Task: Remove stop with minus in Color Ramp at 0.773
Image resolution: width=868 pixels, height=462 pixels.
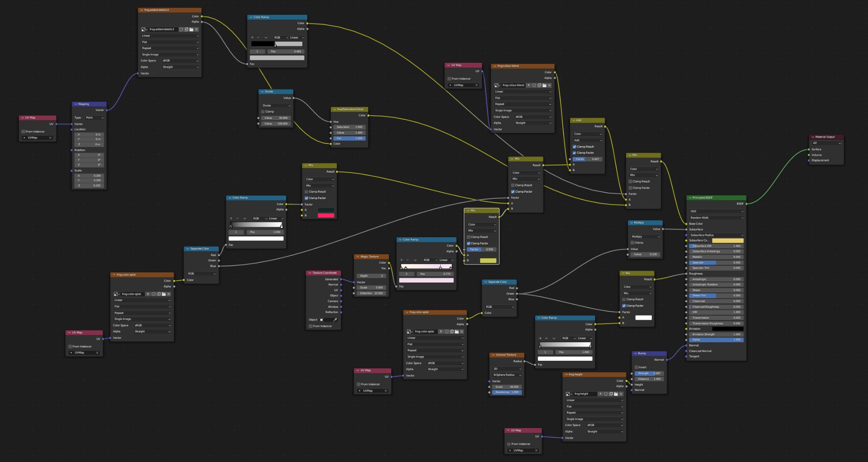Action: coord(407,260)
